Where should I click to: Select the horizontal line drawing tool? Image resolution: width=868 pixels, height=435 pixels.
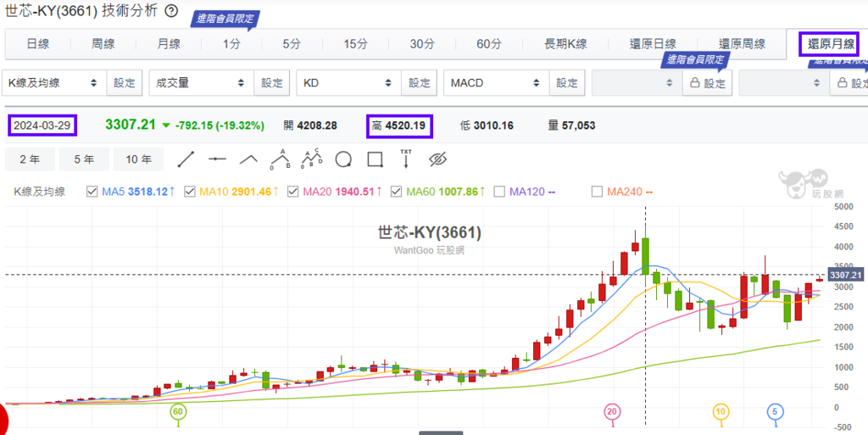218,159
